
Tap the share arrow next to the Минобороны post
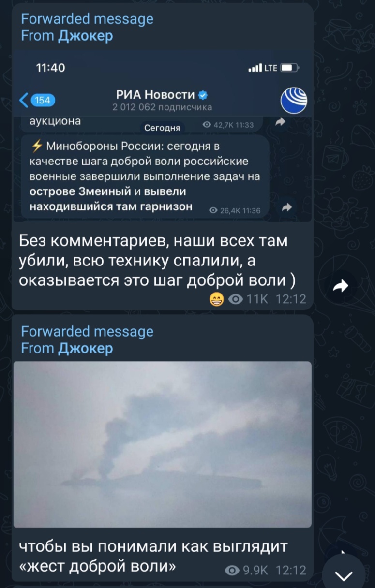click(x=286, y=207)
